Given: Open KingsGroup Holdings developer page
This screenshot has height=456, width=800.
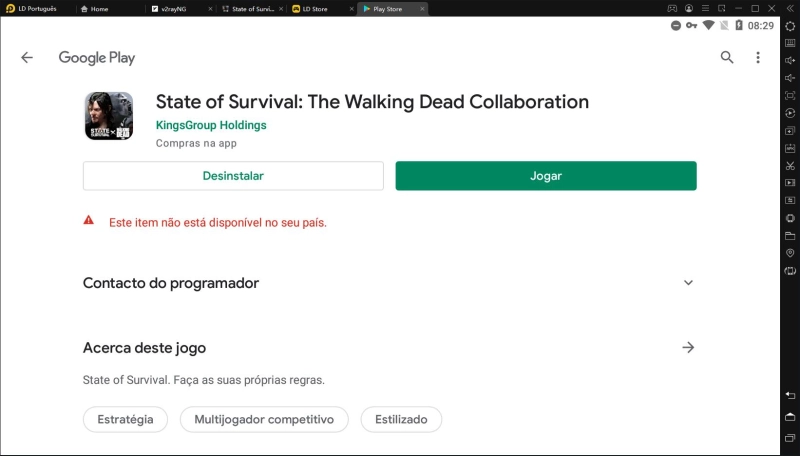Looking at the screenshot, I should pyautogui.click(x=211, y=126).
